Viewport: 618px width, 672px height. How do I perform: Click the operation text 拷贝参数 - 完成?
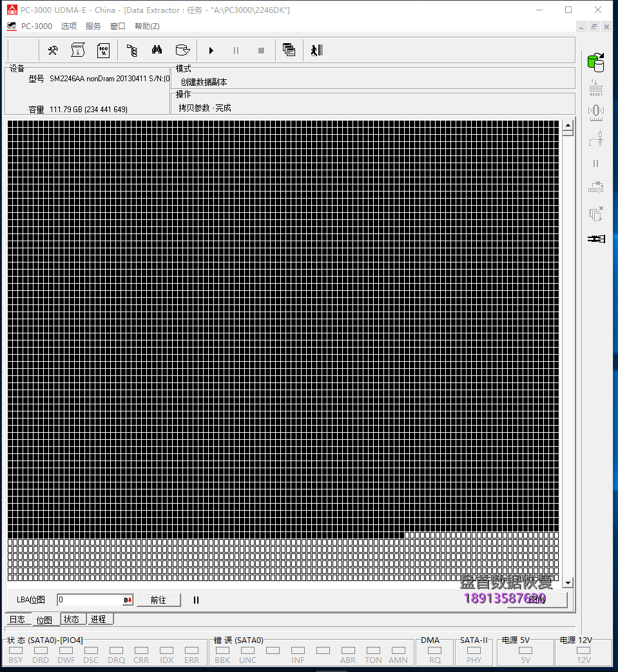pos(205,108)
